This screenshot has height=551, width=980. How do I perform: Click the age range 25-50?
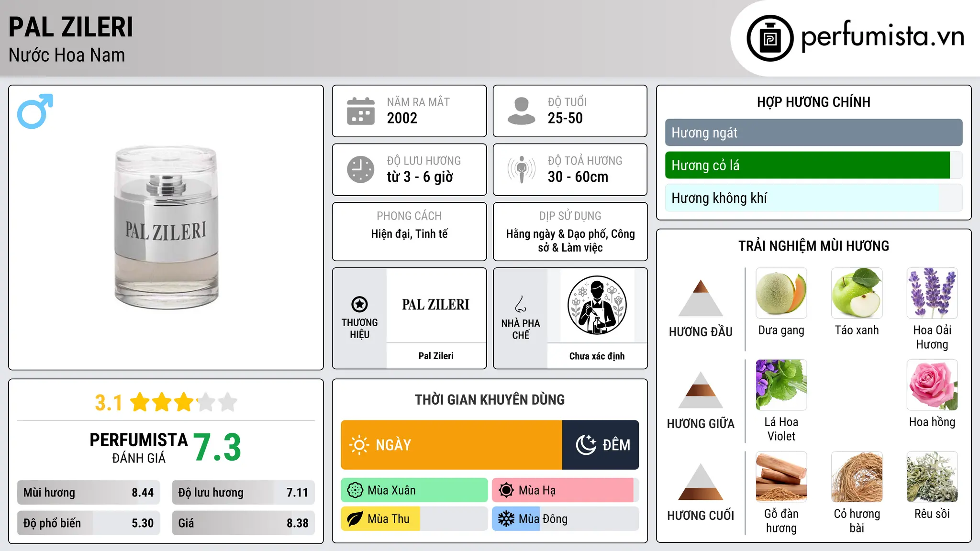(x=565, y=118)
